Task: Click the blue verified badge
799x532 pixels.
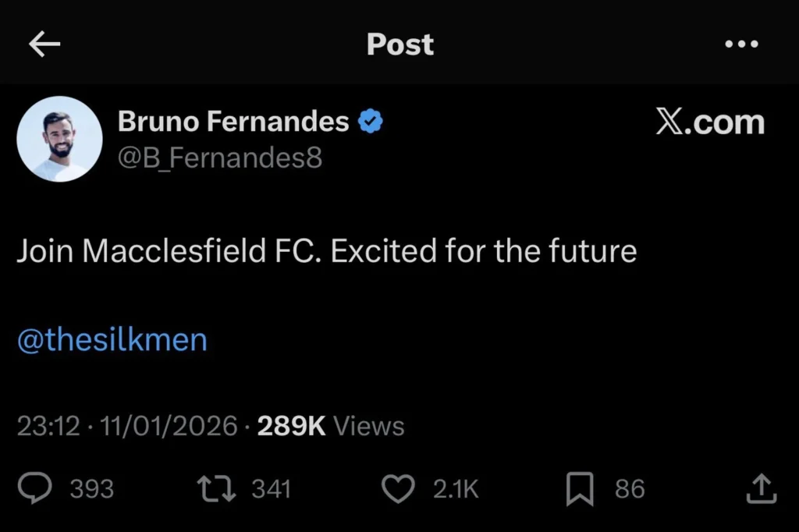Action: pos(369,122)
